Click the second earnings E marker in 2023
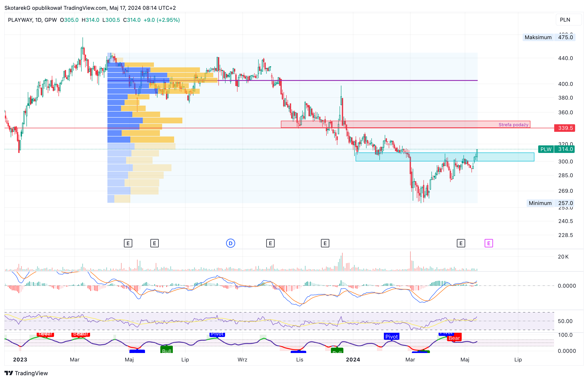The image size is (588, 381). point(154,243)
